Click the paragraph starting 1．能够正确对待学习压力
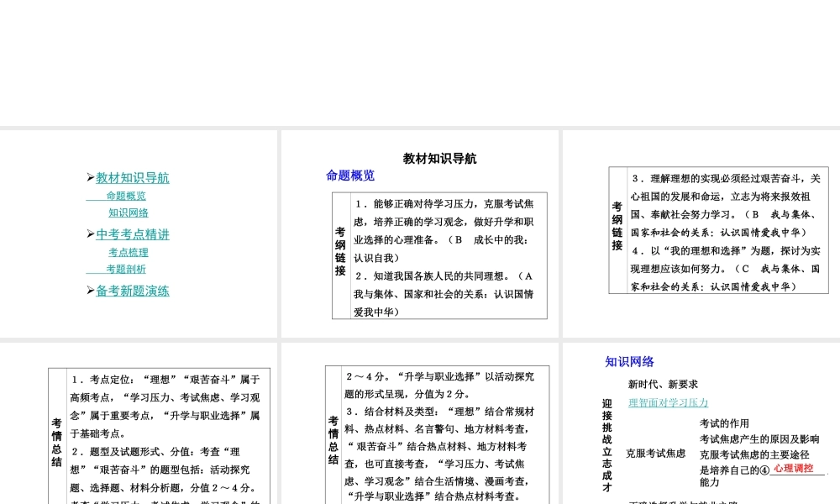This screenshot has height=504, width=840. (444, 231)
